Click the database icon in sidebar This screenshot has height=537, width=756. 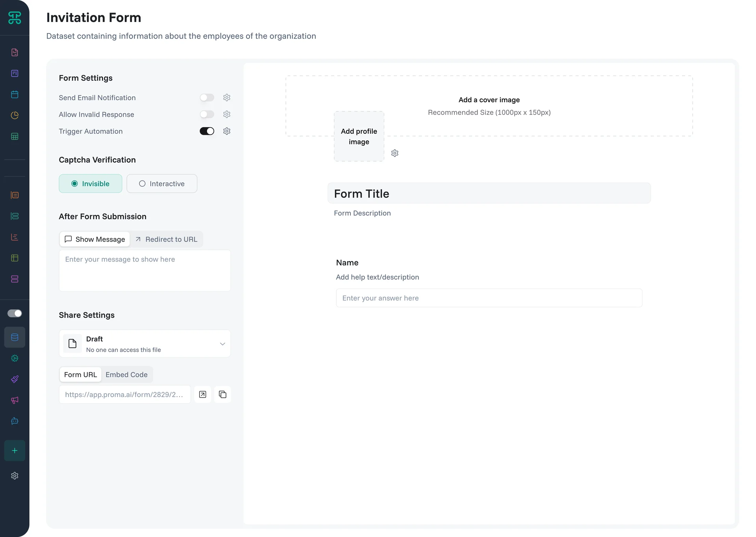click(x=15, y=337)
